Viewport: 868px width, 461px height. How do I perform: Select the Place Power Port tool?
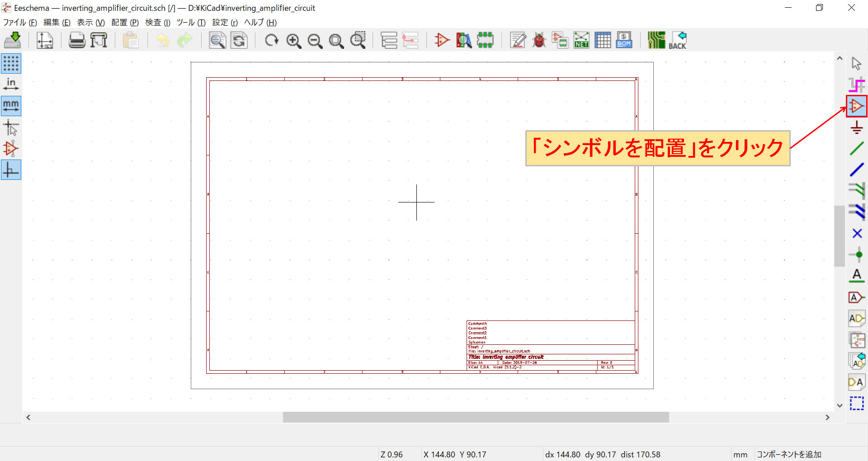[856, 127]
